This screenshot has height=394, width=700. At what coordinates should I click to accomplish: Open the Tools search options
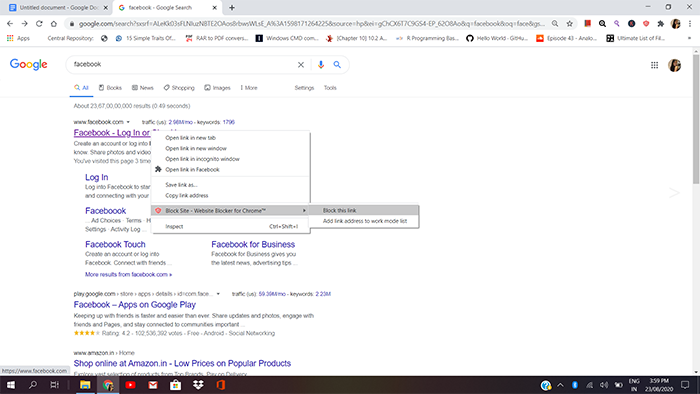pyautogui.click(x=330, y=88)
